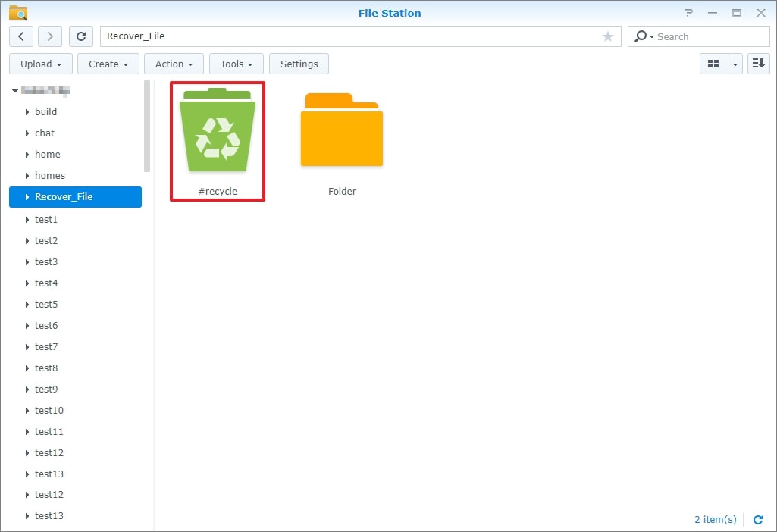Click the back navigation arrow
Screen dimensions: 777x532
click(20, 36)
